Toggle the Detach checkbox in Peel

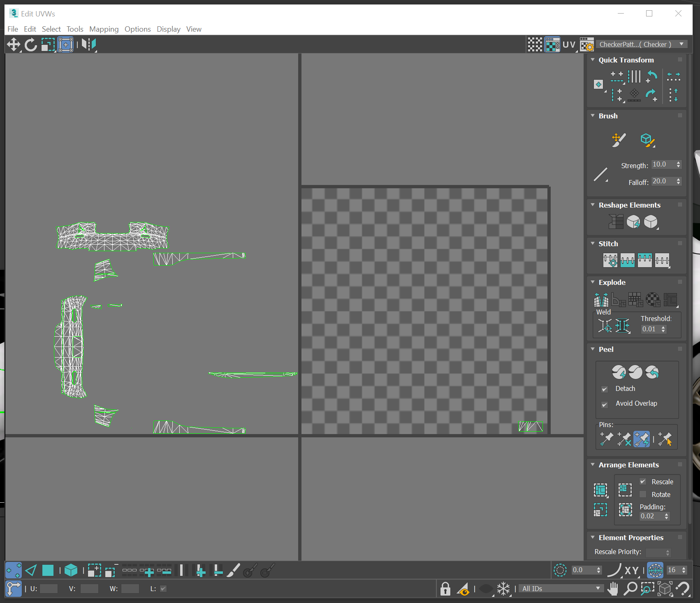click(x=605, y=389)
